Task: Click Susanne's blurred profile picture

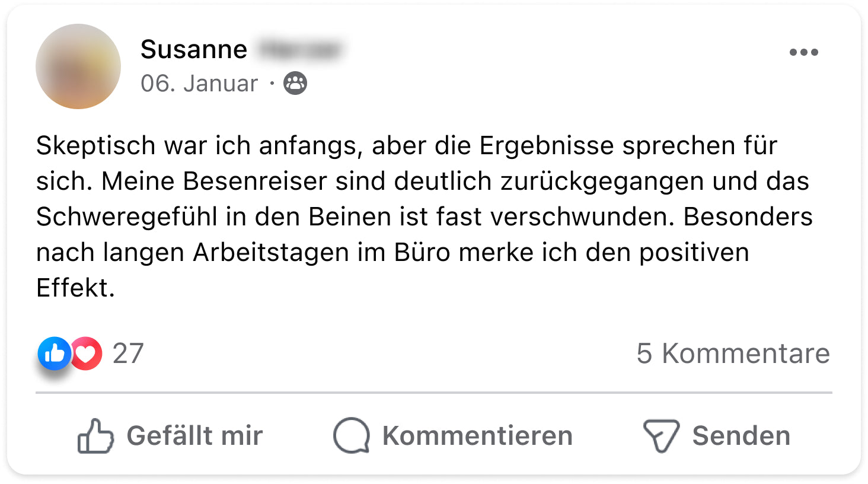Action: pos(78,66)
